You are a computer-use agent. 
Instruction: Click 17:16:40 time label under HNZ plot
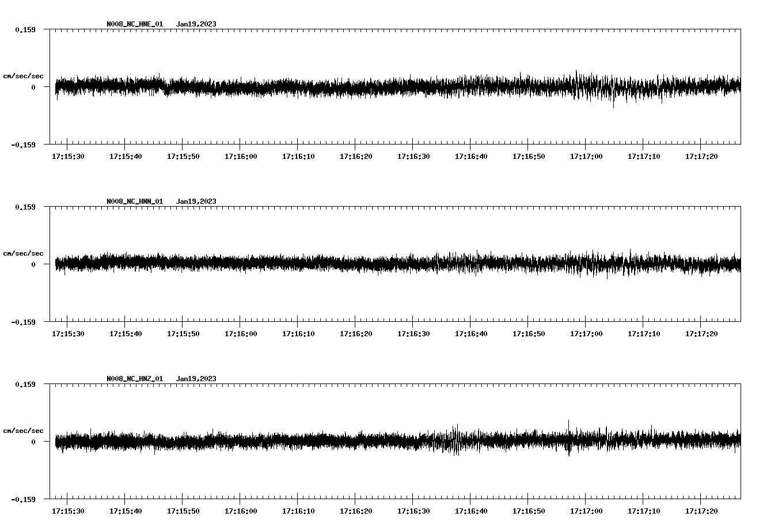471,511
